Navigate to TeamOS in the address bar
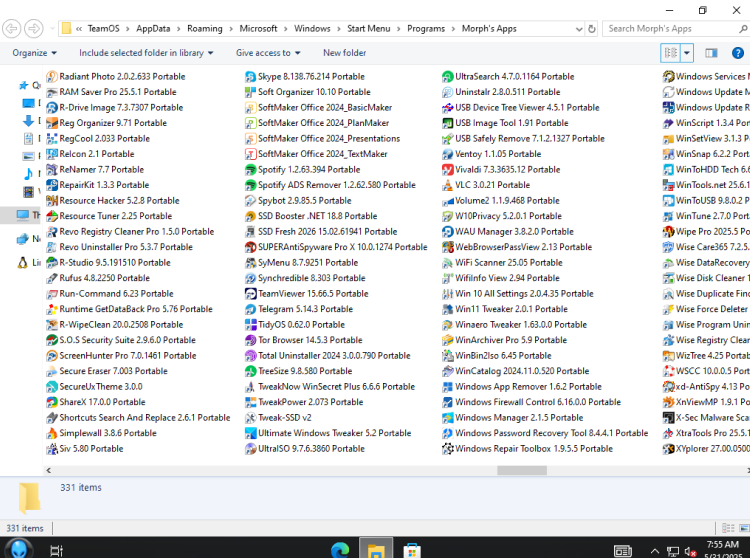The width and height of the screenshot is (750, 558). click(x=103, y=29)
